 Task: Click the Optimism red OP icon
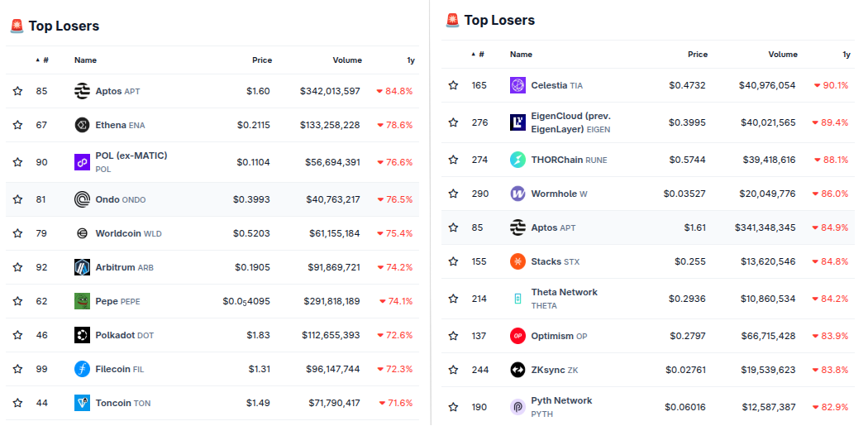(517, 336)
